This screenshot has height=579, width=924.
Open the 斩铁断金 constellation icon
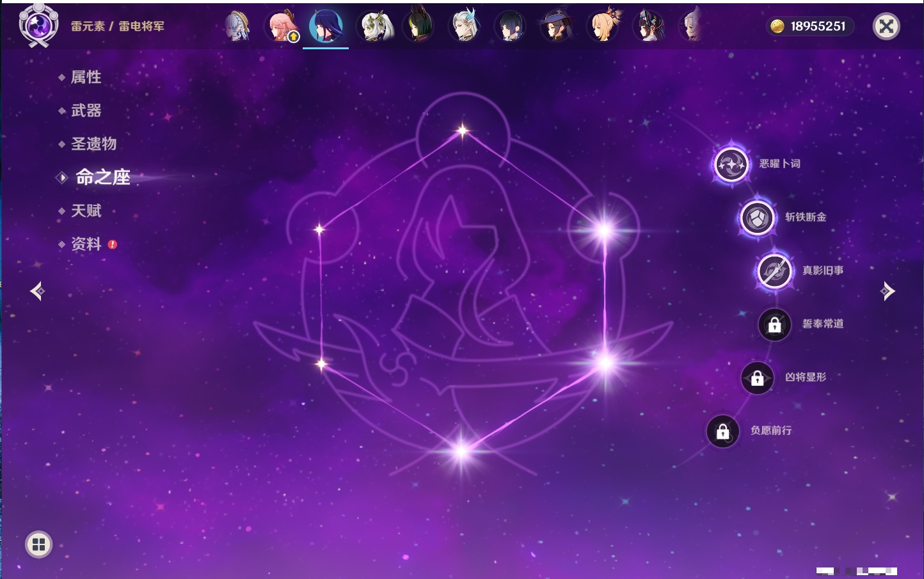(x=757, y=218)
